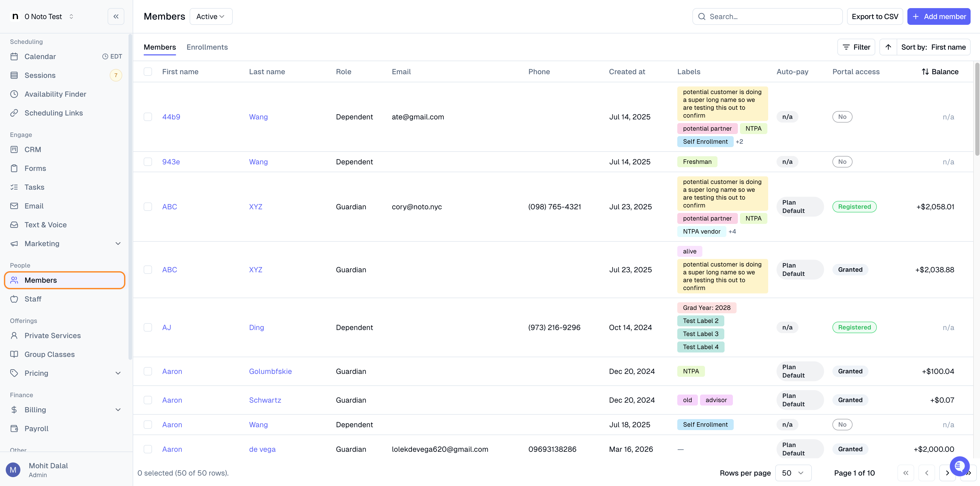Select the Staff menu item
980x486 pixels.
click(65, 299)
